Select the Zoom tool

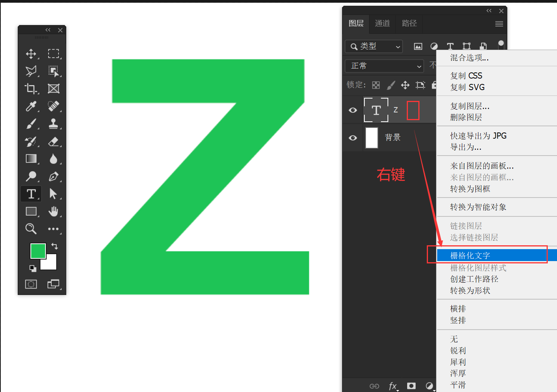pos(31,229)
